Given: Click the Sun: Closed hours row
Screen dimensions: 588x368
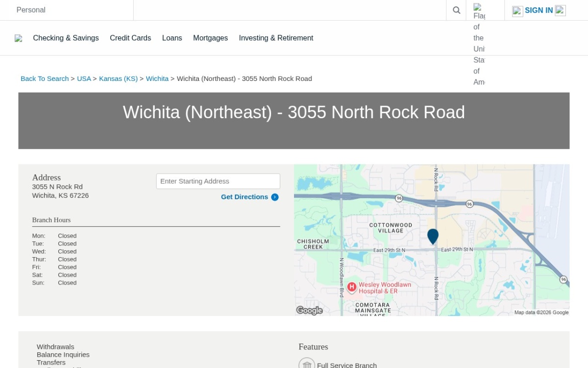Looking at the screenshot, I should tap(54, 283).
